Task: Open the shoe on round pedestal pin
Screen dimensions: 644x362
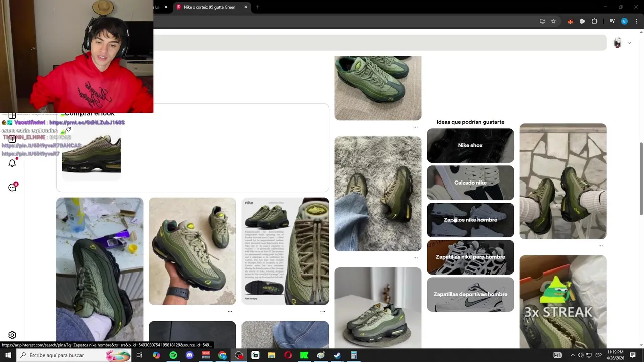Action: point(377,308)
